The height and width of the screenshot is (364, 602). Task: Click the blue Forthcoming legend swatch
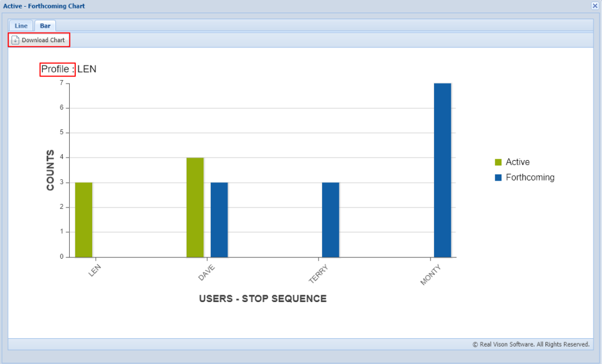click(498, 177)
